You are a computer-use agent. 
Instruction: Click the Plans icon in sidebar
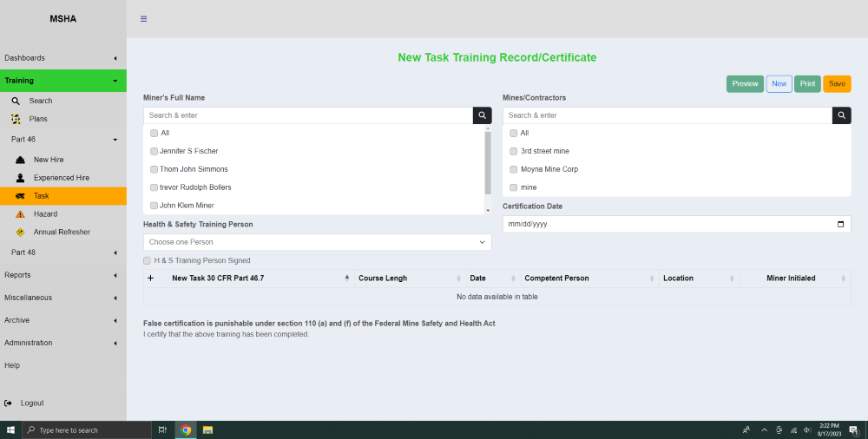pyautogui.click(x=16, y=119)
